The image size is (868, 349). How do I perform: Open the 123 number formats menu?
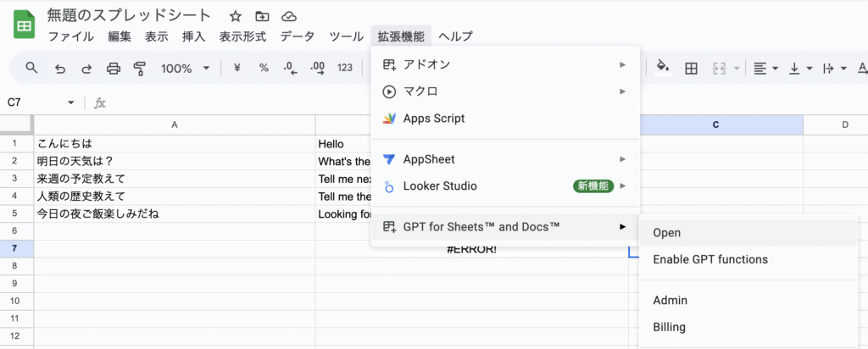tap(345, 68)
